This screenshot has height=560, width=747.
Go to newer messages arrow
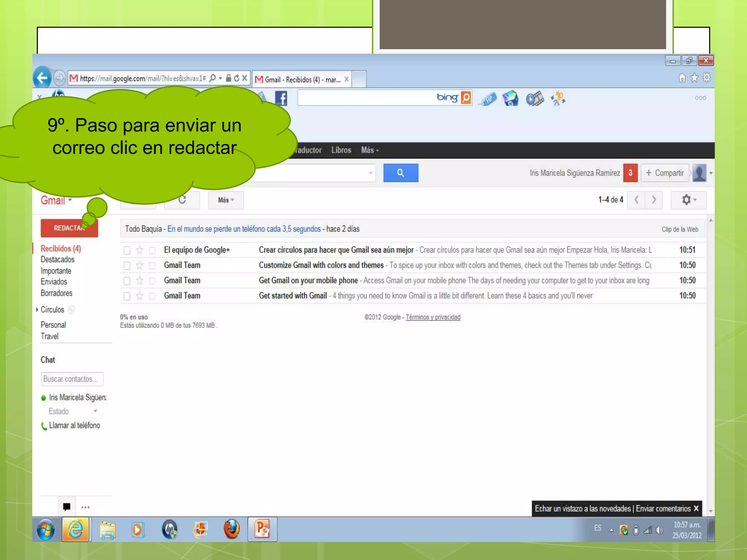tap(636, 200)
